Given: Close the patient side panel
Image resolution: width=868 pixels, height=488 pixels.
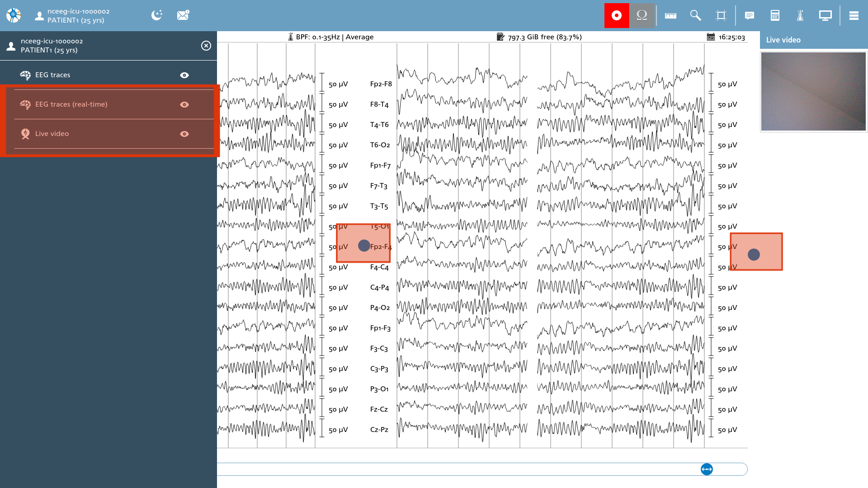Looking at the screenshot, I should 206,46.
